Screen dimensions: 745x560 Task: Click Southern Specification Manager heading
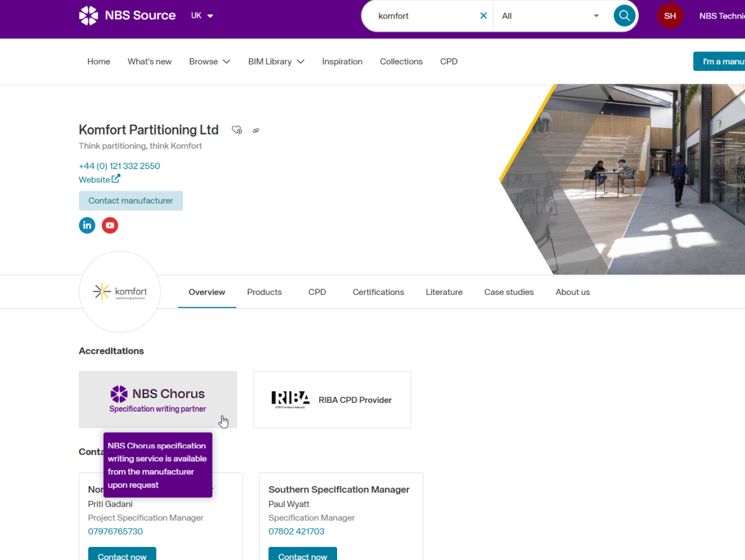[339, 489]
